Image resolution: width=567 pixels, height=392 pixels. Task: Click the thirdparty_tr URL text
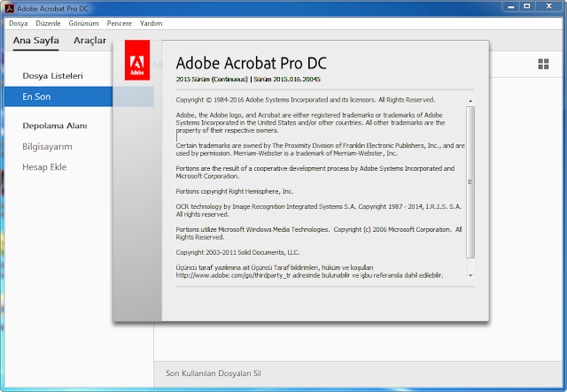233,275
